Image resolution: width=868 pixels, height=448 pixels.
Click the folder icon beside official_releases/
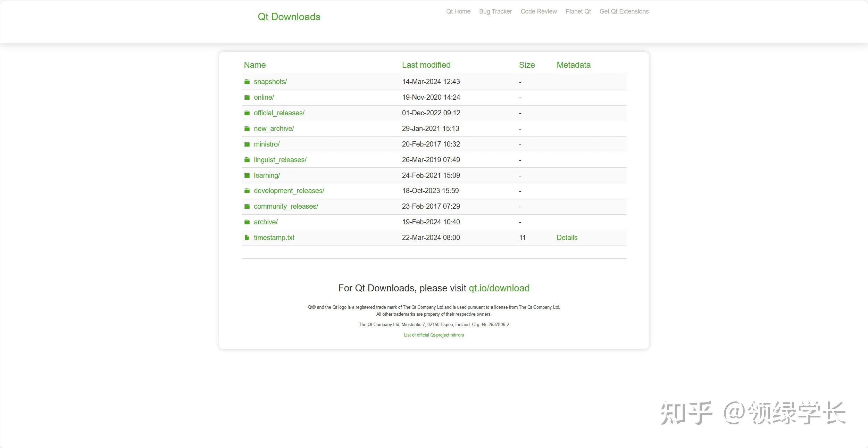(247, 113)
